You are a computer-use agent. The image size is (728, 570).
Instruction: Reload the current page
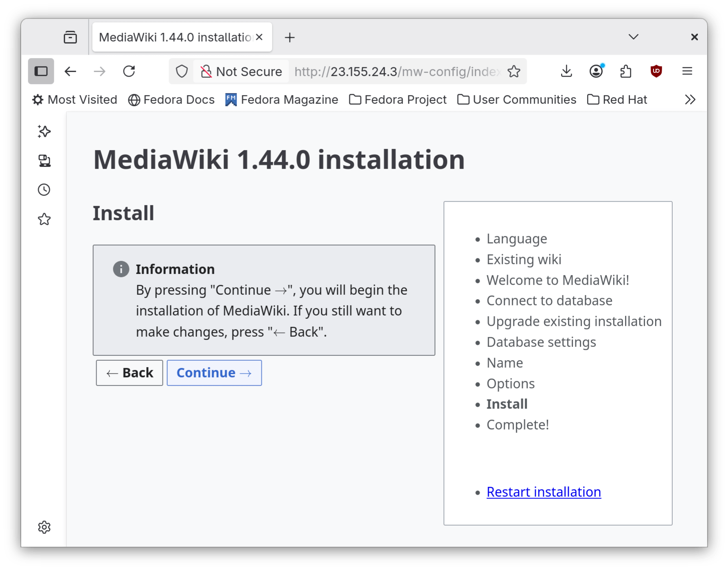click(x=129, y=71)
